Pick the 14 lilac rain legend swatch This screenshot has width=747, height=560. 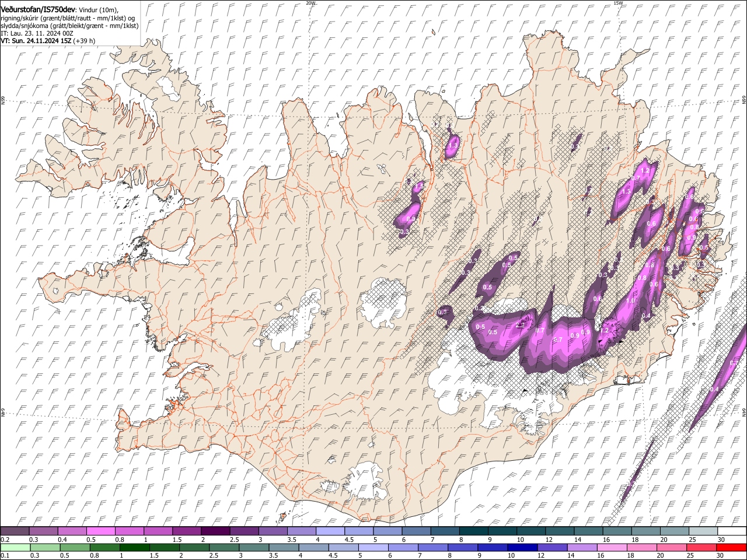click(x=582, y=547)
